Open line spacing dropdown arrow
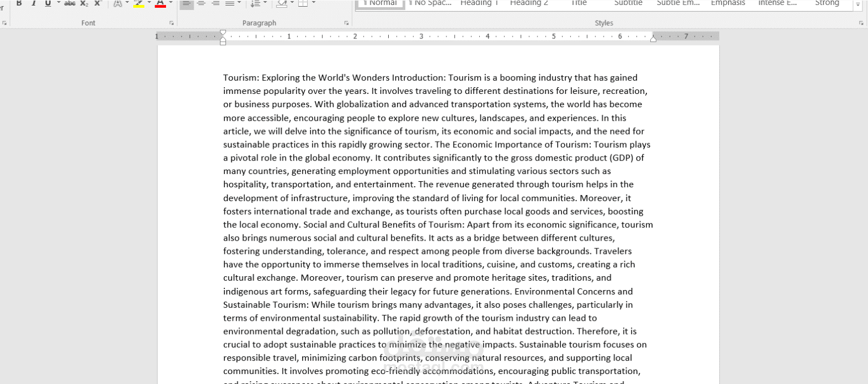This screenshot has width=868, height=384. (x=265, y=3)
